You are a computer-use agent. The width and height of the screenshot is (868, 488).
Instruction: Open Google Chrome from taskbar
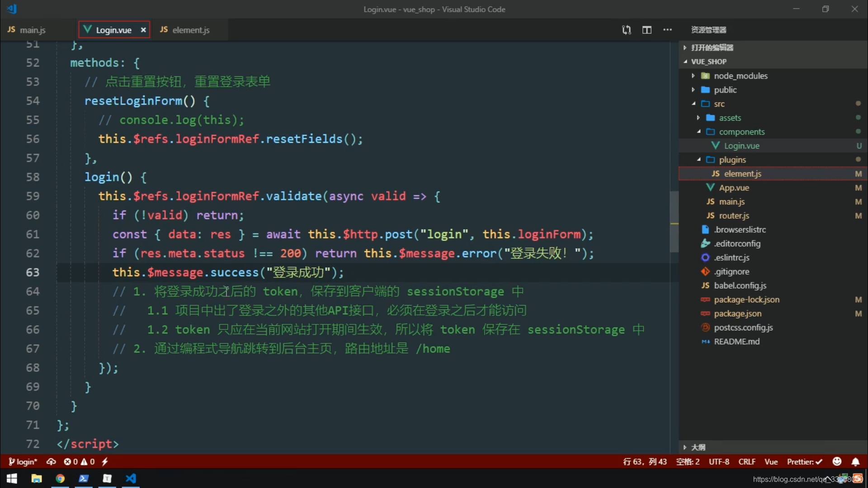point(60,479)
